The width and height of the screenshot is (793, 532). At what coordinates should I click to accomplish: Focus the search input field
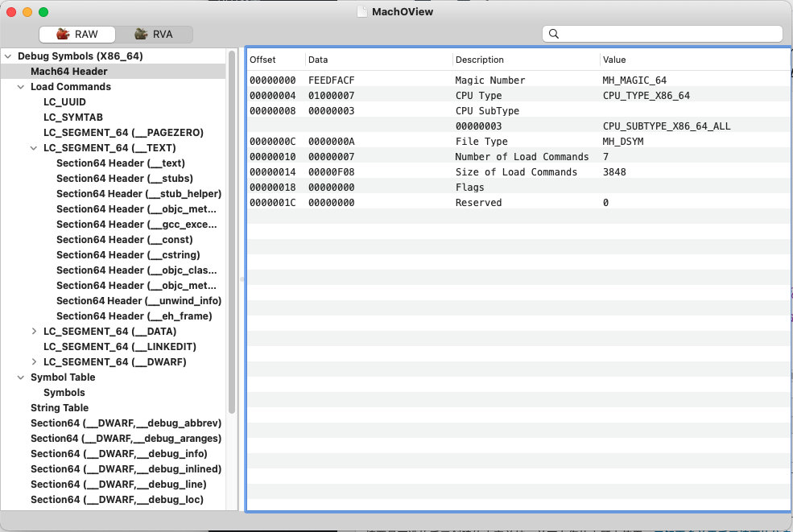pyautogui.click(x=663, y=34)
